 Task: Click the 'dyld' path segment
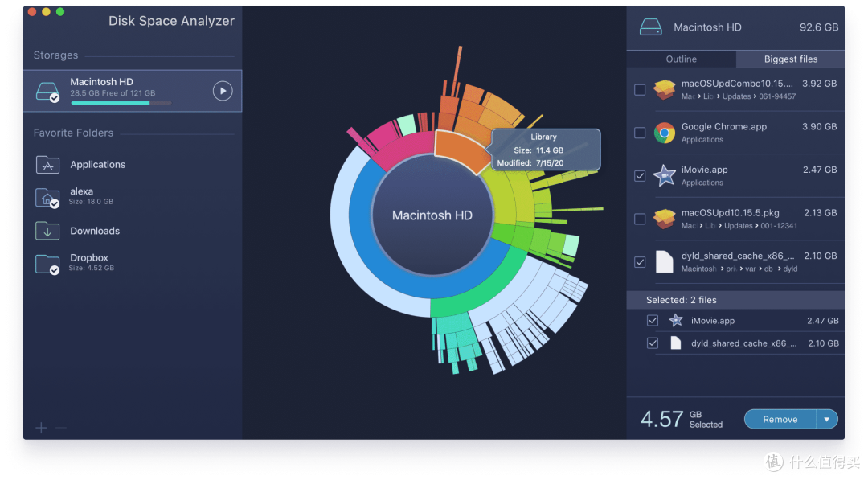pos(791,269)
